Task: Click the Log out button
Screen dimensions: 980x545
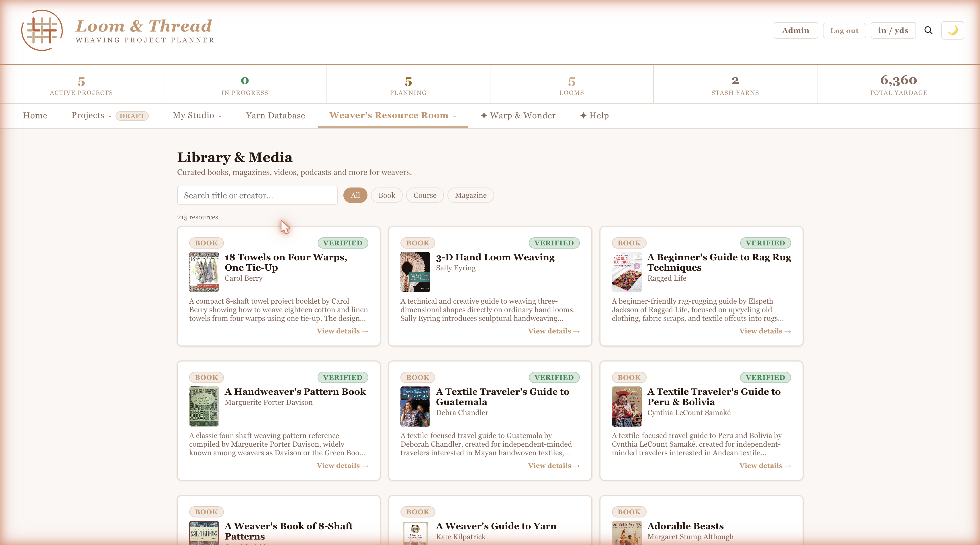Action: (844, 30)
